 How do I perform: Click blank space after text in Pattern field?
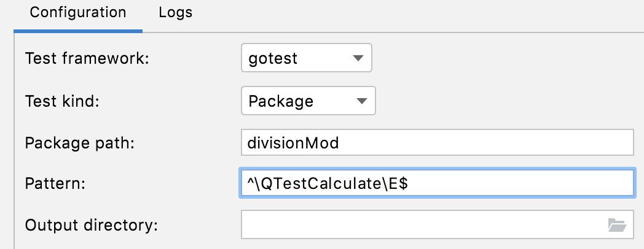pyautogui.click(x=522, y=183)
